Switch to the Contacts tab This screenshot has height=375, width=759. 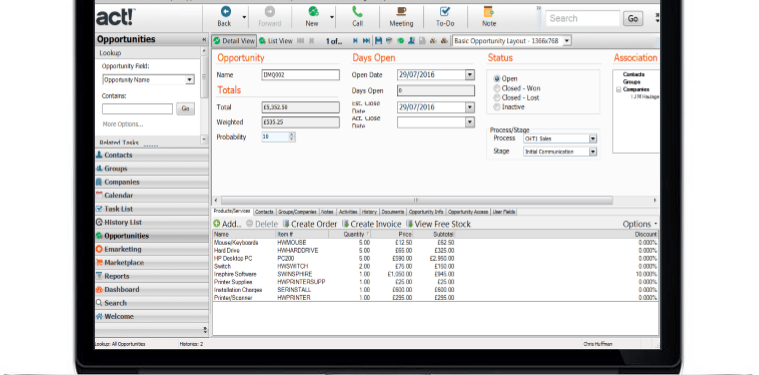(x=264, y=212)
